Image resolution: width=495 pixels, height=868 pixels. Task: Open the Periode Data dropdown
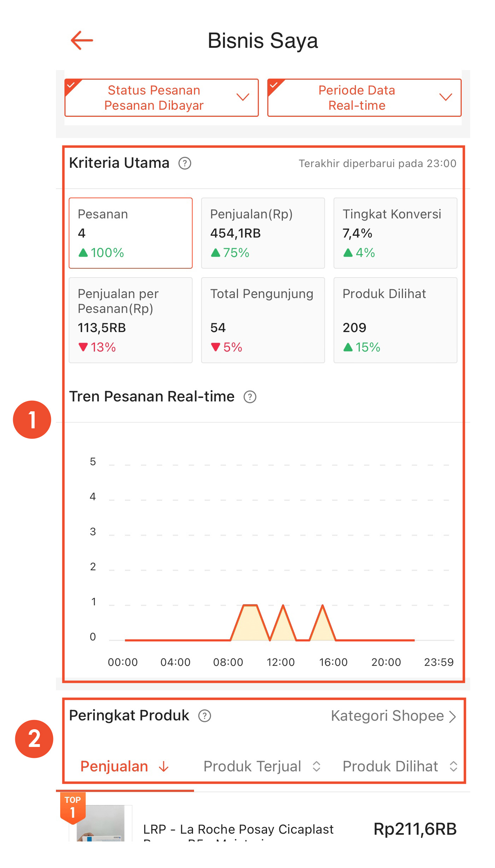[x=364, y=98]
